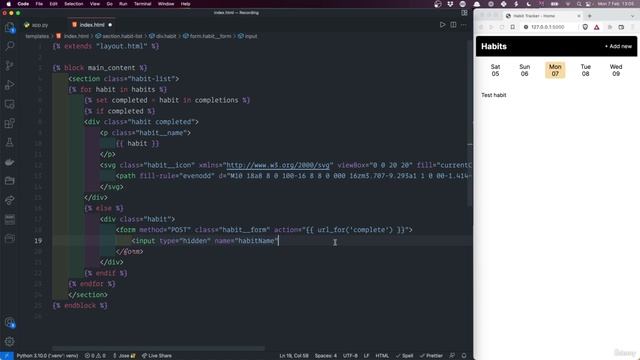Change the LF end of line sequence

367,356
